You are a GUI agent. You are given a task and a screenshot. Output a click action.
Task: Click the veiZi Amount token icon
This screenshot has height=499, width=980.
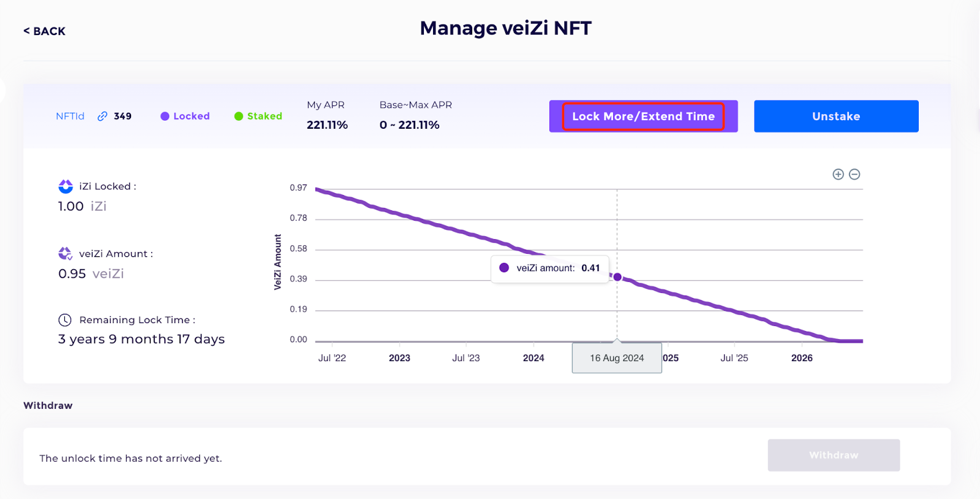tap(66, 254)
